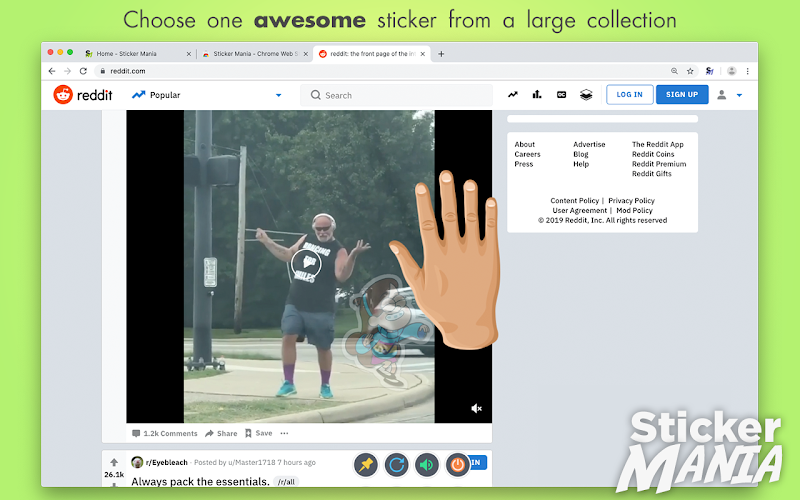Open the Mod Policy link

click(634, 210)
